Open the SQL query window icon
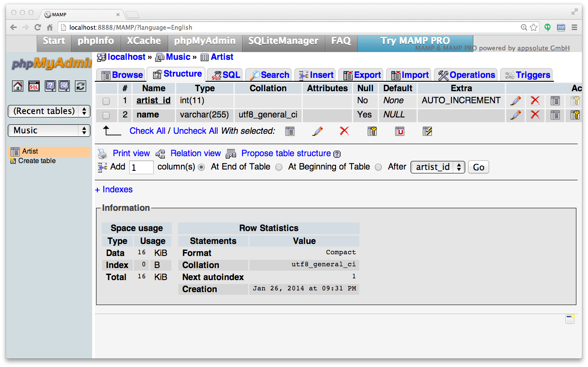 point(34,86)
